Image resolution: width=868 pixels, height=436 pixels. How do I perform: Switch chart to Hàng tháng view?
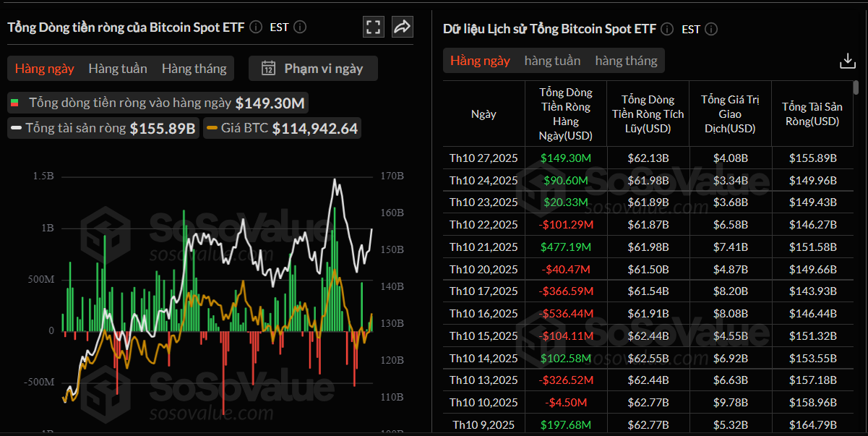[194, 69]
